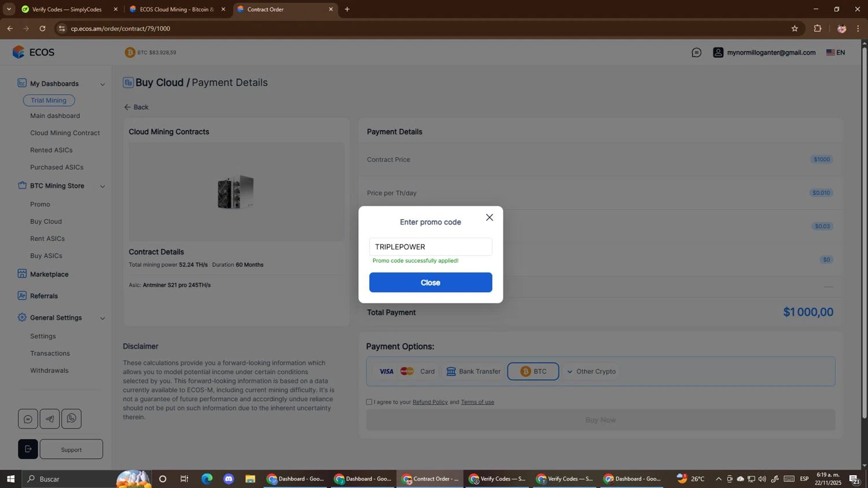Reload the page
The height and width of the screenshot is (488, 868).
coord(42,28)
